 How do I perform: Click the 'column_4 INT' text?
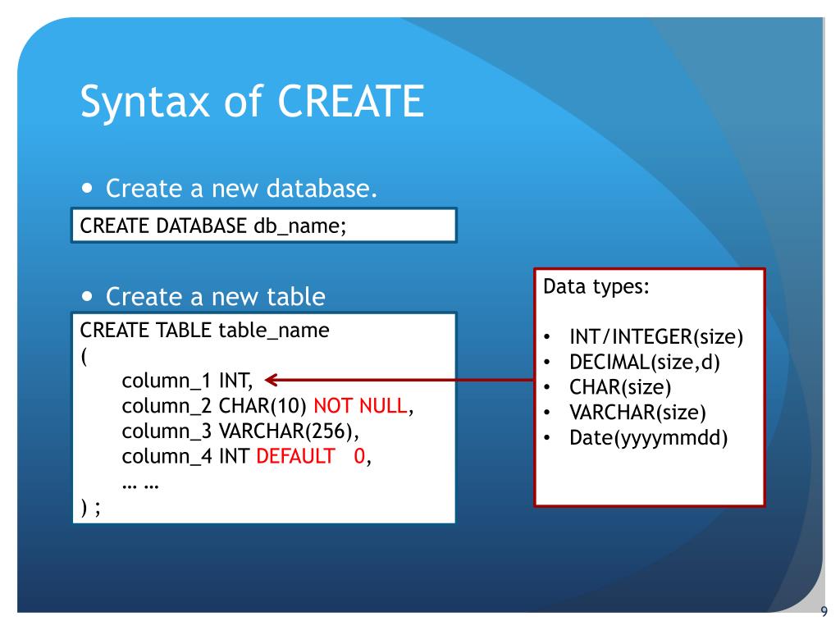185,456
